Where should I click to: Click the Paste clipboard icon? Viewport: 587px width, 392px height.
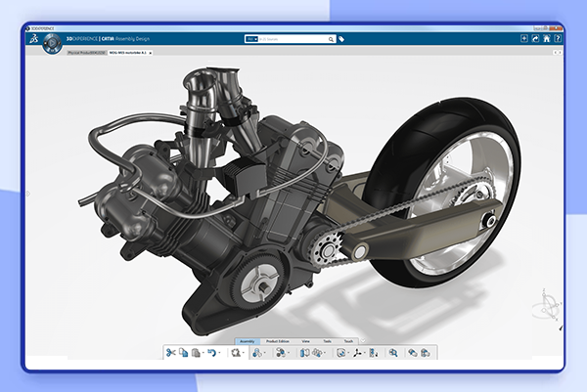(196, 352)
